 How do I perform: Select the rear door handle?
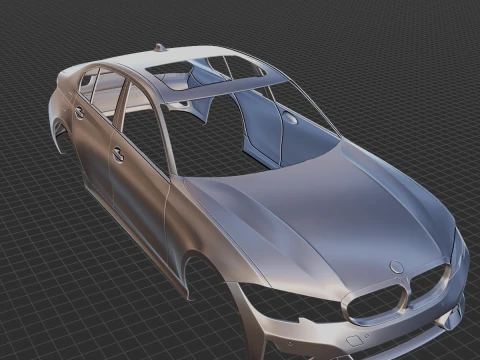point(79,112)
